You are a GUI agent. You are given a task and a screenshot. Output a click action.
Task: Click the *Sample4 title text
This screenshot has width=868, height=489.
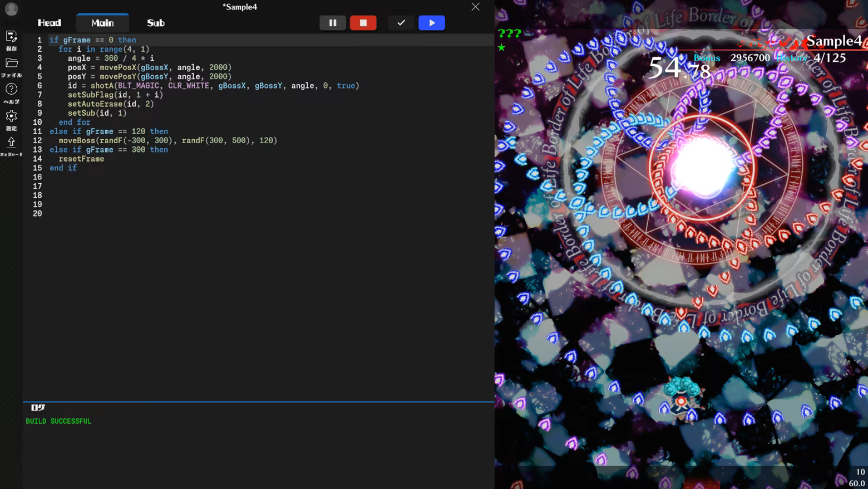[x=240, y=7]
